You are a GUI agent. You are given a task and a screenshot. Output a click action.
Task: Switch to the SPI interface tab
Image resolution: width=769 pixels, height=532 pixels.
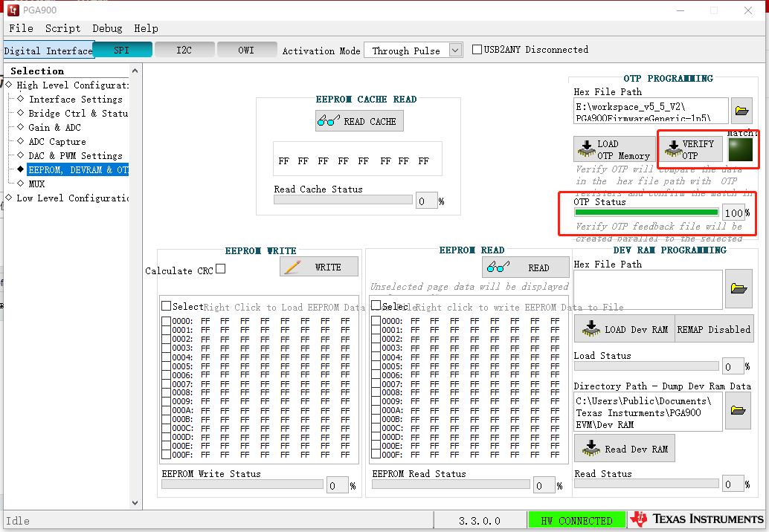pyautogui.click(x=122, y=50)
